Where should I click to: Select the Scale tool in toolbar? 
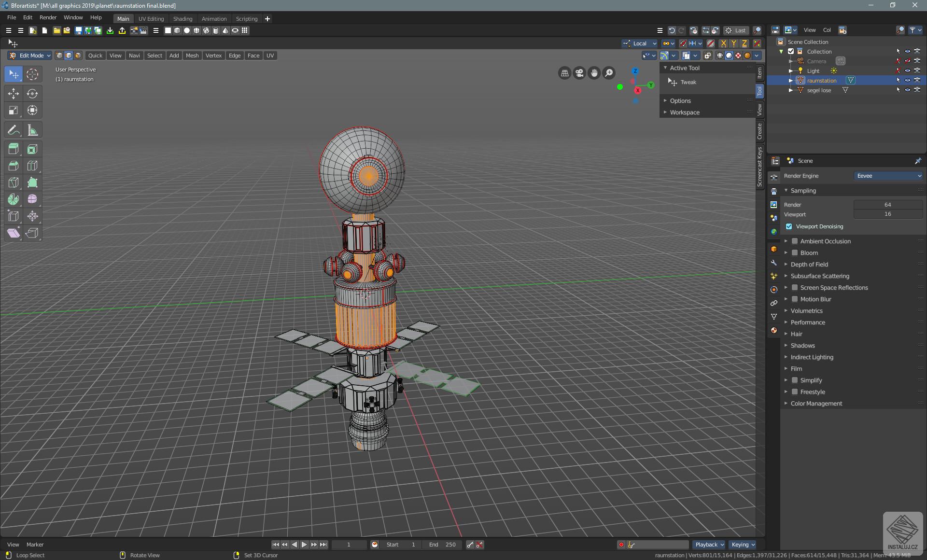[14, 111]
